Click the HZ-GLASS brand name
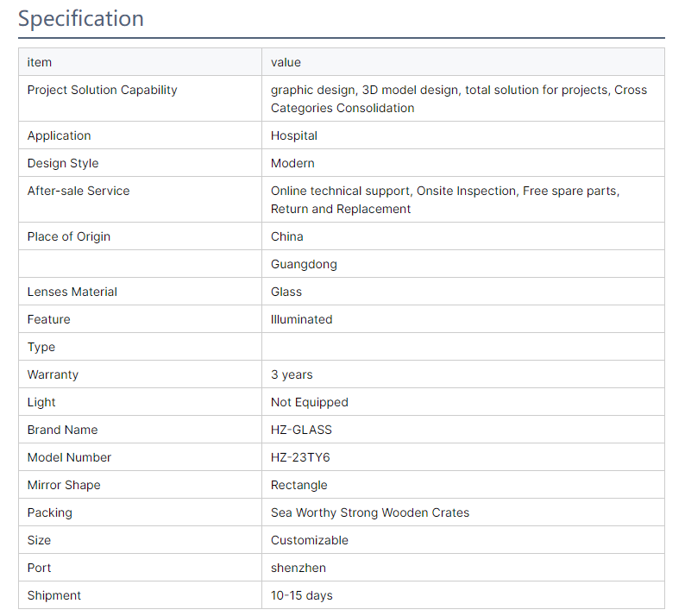 tap(301, 430)
